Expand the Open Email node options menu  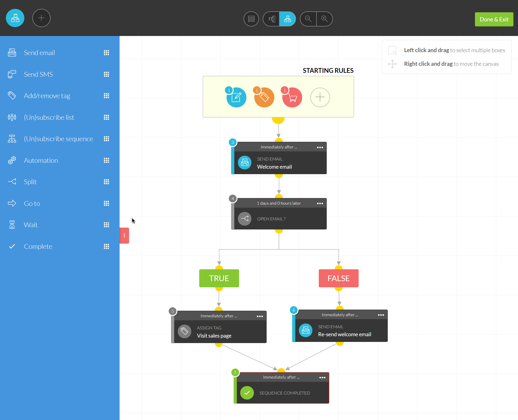(x=320, y=203)
